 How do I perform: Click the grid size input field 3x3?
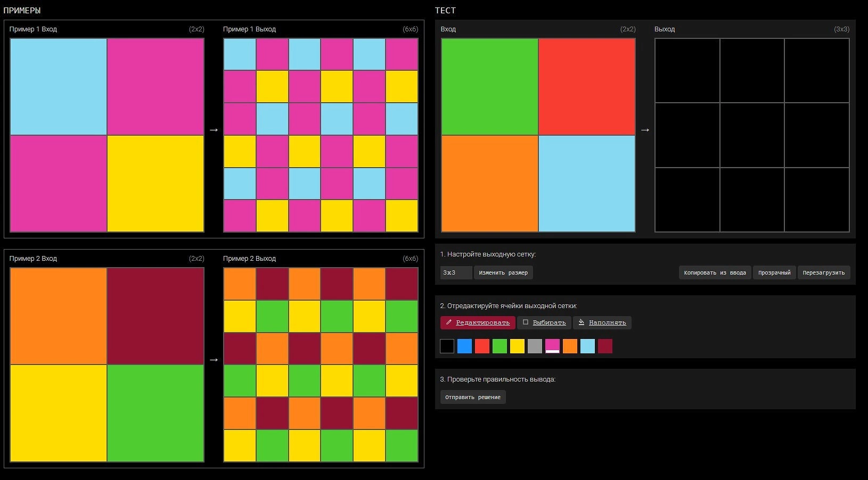[456, 272]
